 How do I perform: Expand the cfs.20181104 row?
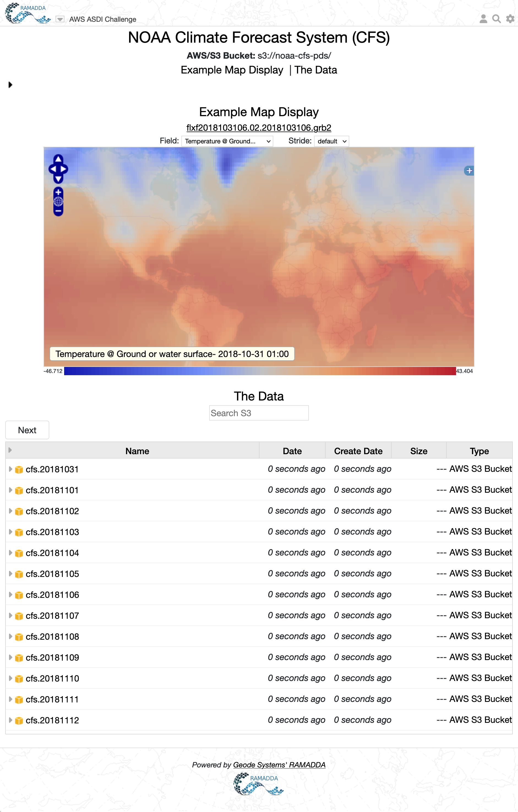click(x=10, y=553)
